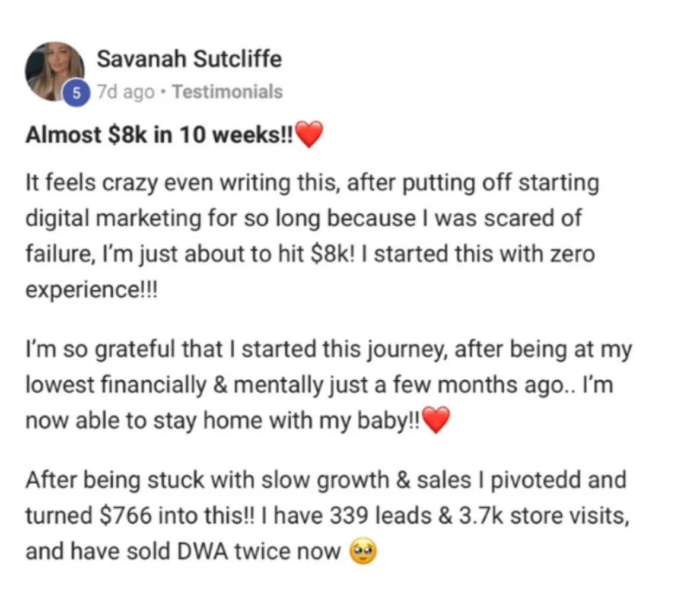700x610 pixels.
Task: Click the red heart emoji after baby!!
Action: (x=436, y=420)
